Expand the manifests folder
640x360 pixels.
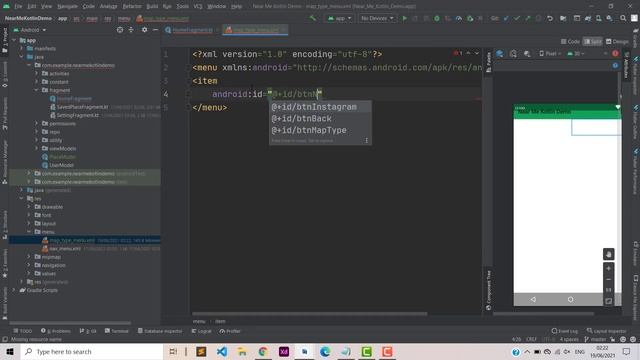[22, 49]
